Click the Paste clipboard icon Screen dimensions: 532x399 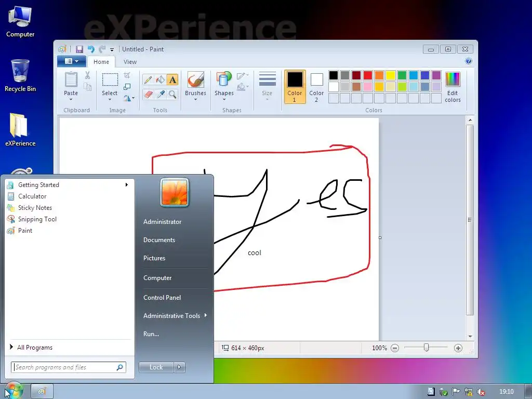pyautogui.click(x=71, y=79)
